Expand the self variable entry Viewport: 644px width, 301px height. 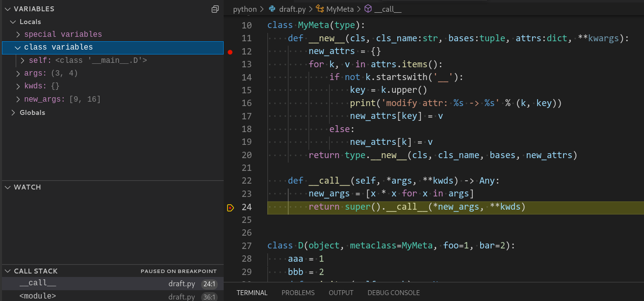(23, 61)
